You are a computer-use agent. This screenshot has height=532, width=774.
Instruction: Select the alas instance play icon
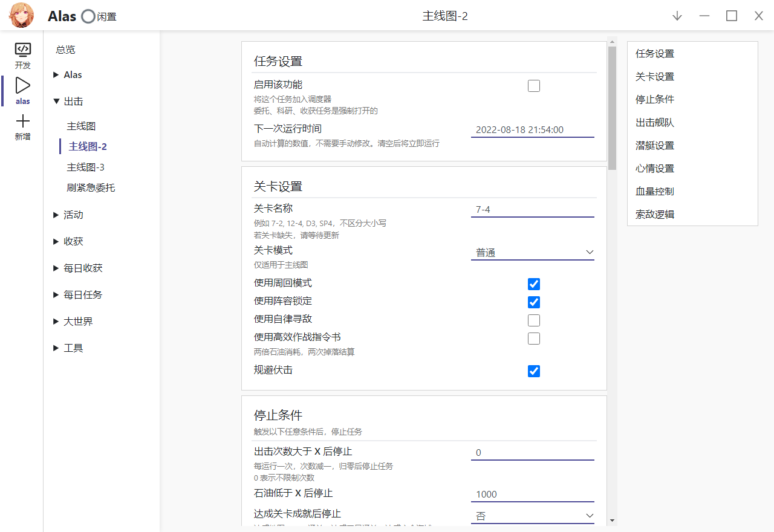pyautogui.click(x=22, y=89)
